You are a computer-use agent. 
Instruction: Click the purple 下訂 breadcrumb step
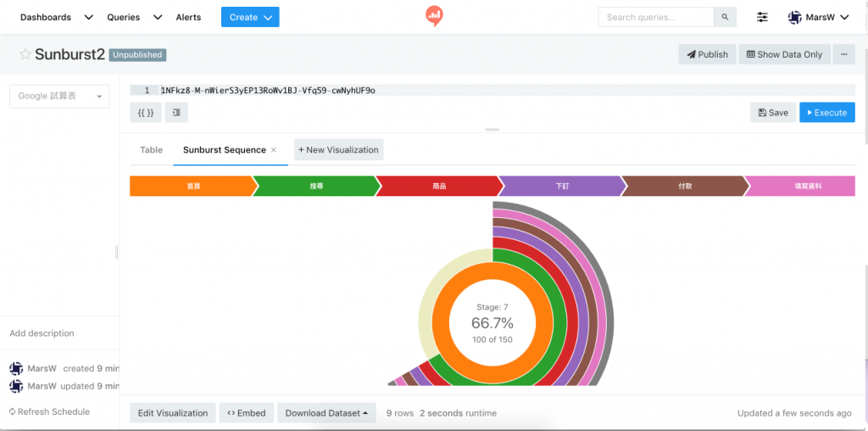(562, 186)
